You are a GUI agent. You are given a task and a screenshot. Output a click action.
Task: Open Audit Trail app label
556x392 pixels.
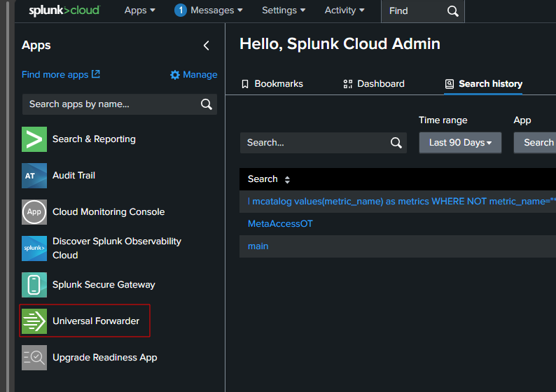click(x=74, y=176)
